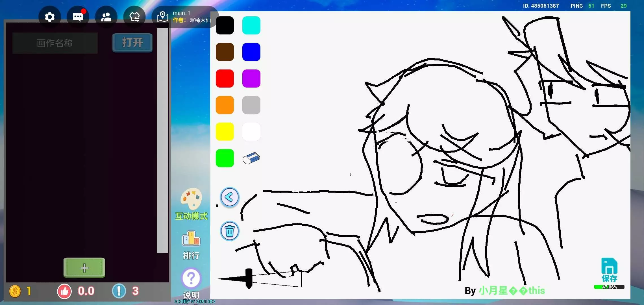Clear canvas with the trash icon
The height and width of the screenshot is (305, 644).
(229, 231)
